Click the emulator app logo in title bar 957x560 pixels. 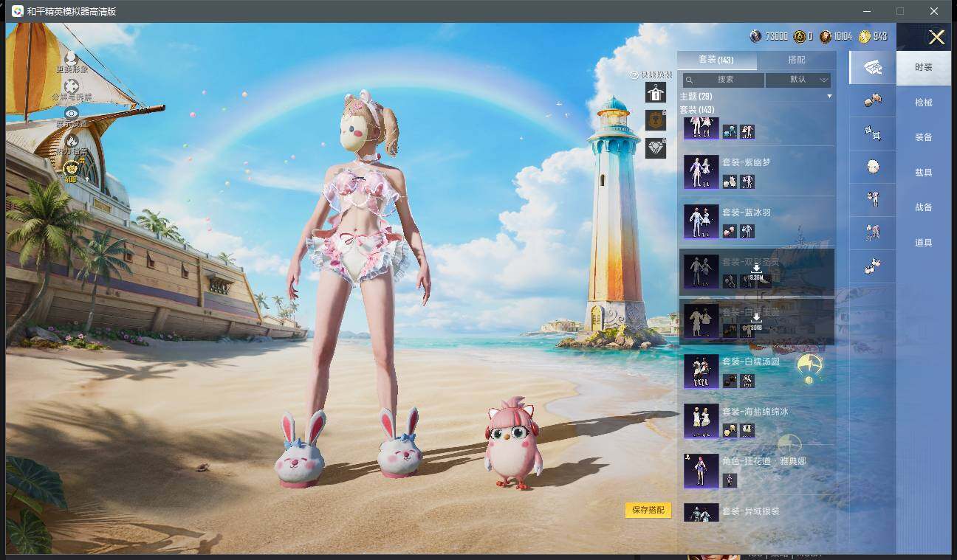tap(17, 11)
